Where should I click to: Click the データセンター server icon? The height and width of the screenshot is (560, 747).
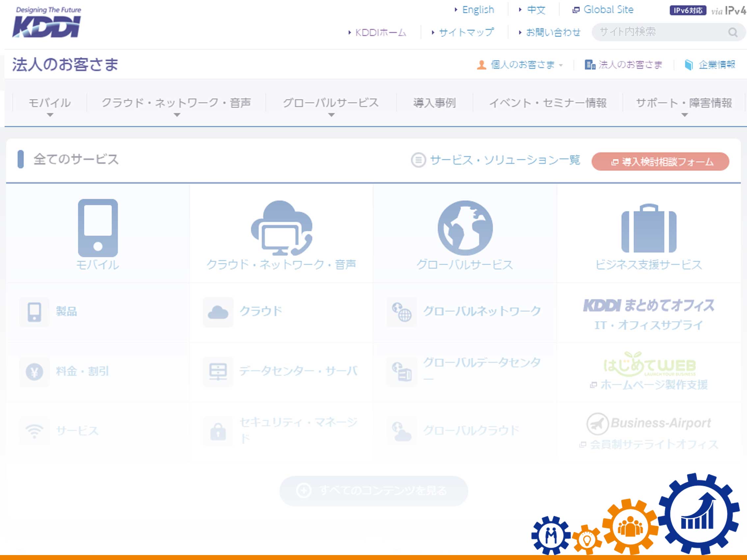pos(218,372)
